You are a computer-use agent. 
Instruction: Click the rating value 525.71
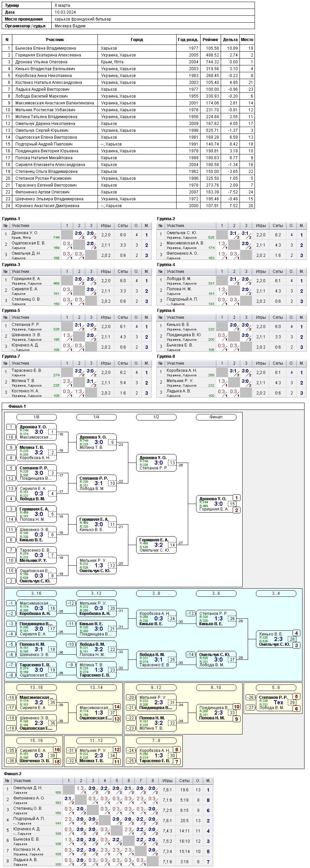[212, 130]
